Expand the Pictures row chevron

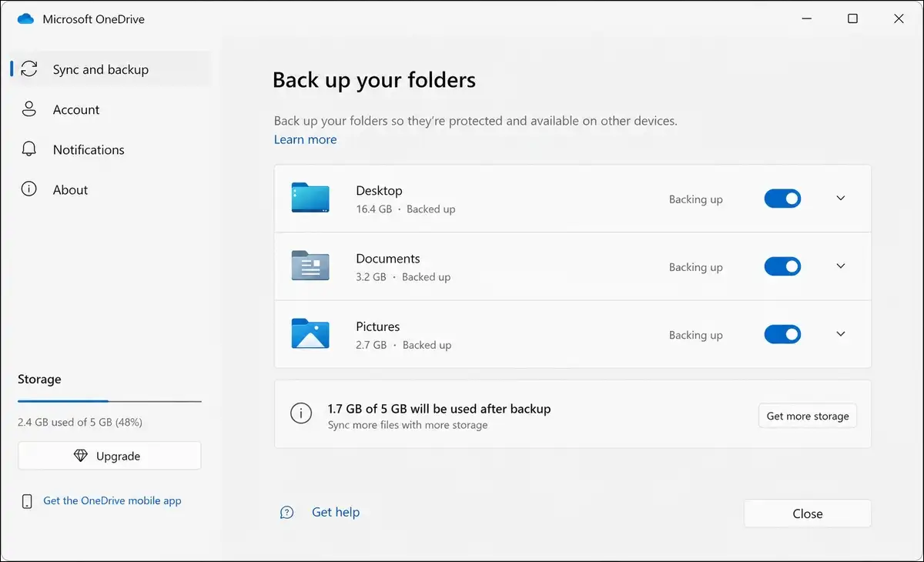point(841,333)
